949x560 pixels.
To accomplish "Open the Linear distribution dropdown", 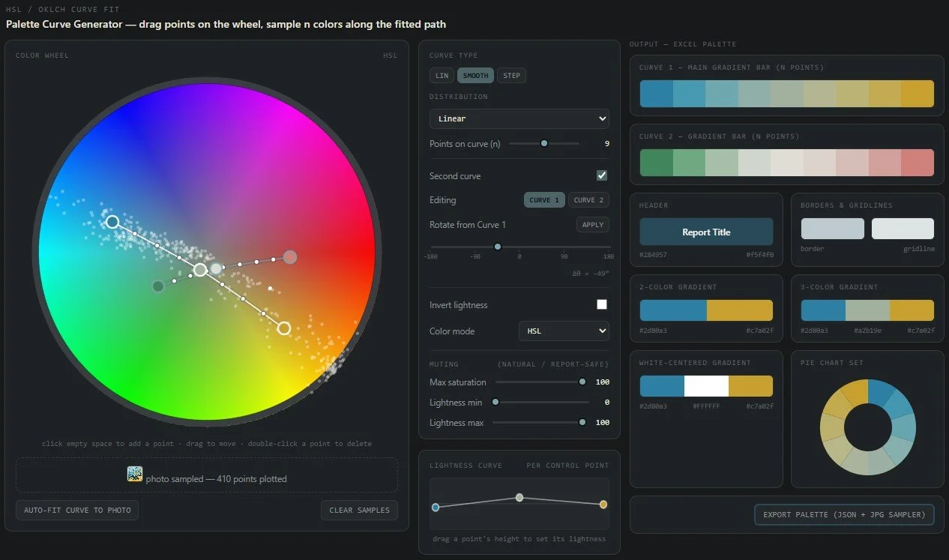I will [x=519, y=118].
